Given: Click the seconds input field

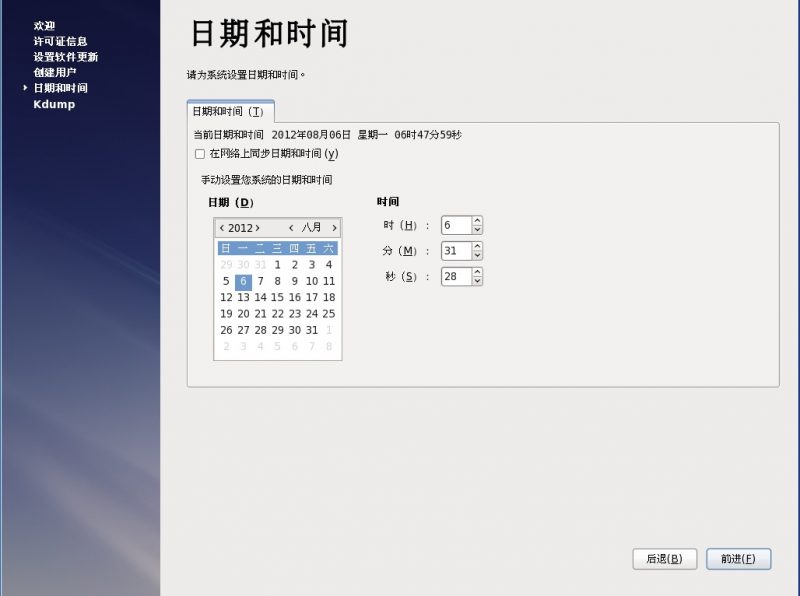Looking at the screenshot, I should (x=455, y=276).
